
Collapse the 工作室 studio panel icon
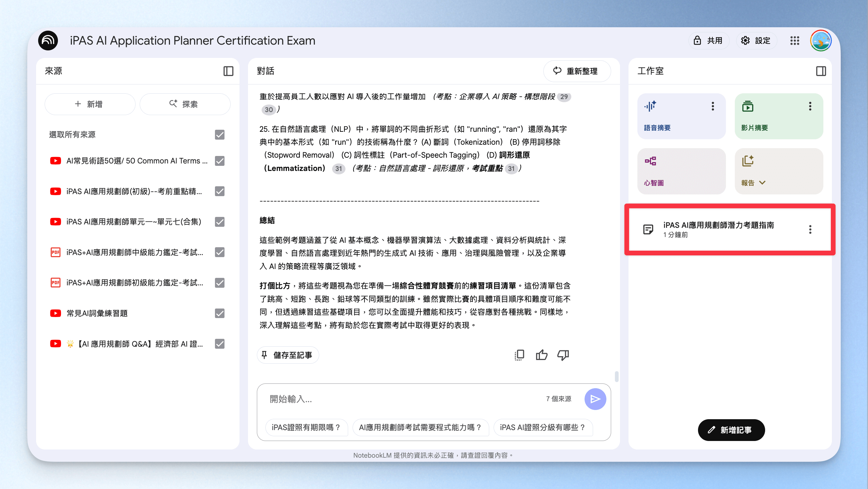coord(821,71)
